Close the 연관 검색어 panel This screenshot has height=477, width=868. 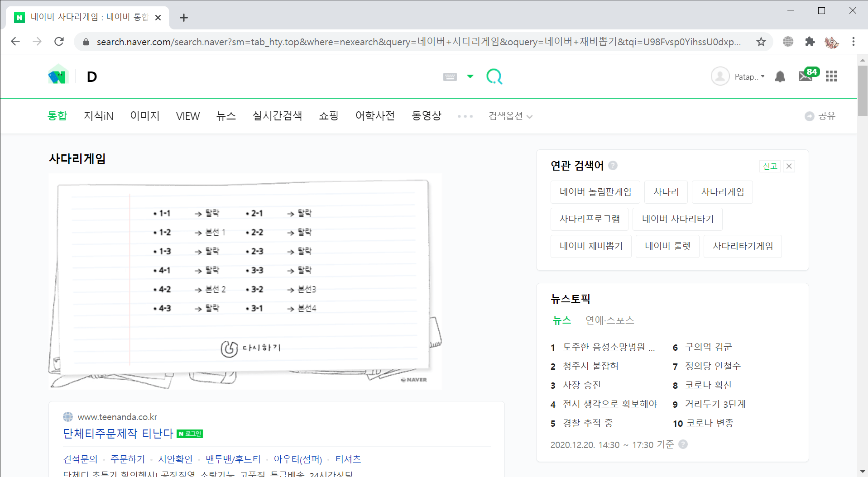coord(789,166)
